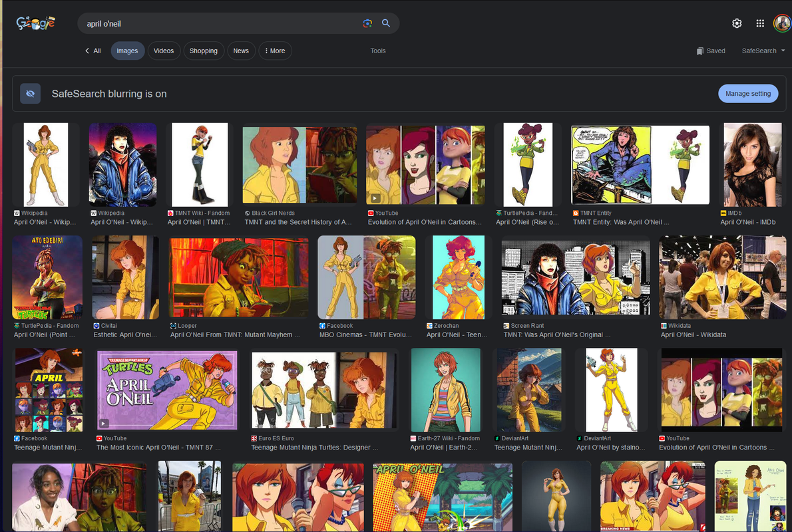Click the Wikidata source favicon
Image resolution: width=792 pixels, height=532 pixels.
click(664, 326)
